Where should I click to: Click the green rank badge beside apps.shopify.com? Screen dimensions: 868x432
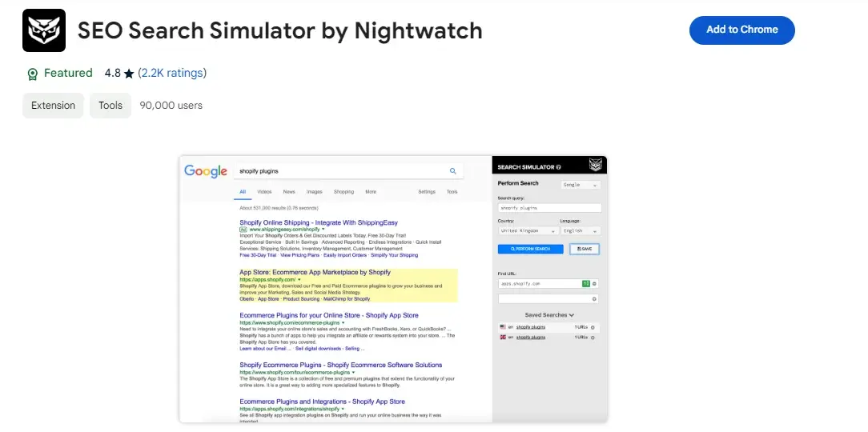(x=585, y=284)
